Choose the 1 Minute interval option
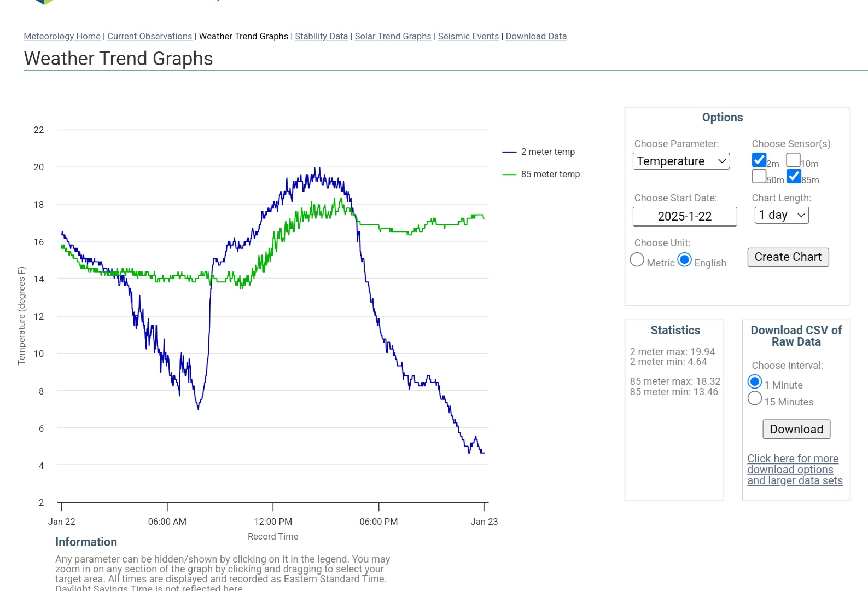The width and height of the screenshot is (868, 591). point(755,381)
